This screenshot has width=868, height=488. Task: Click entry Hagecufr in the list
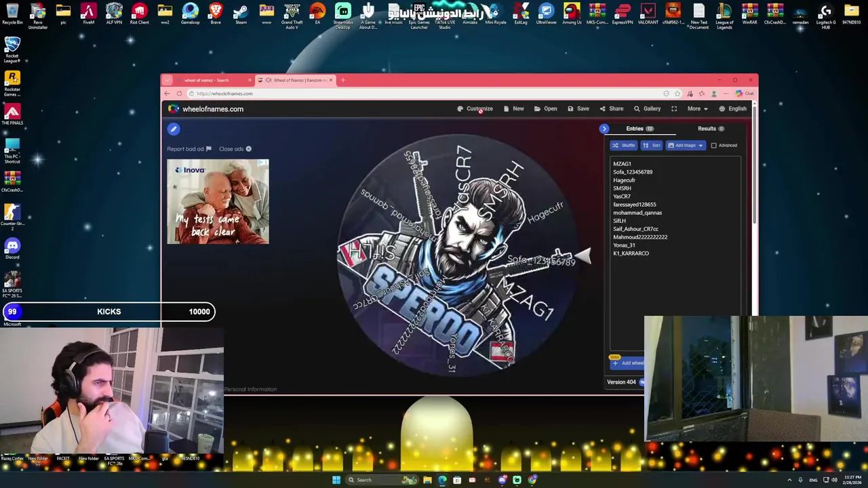tap(624, 180)
